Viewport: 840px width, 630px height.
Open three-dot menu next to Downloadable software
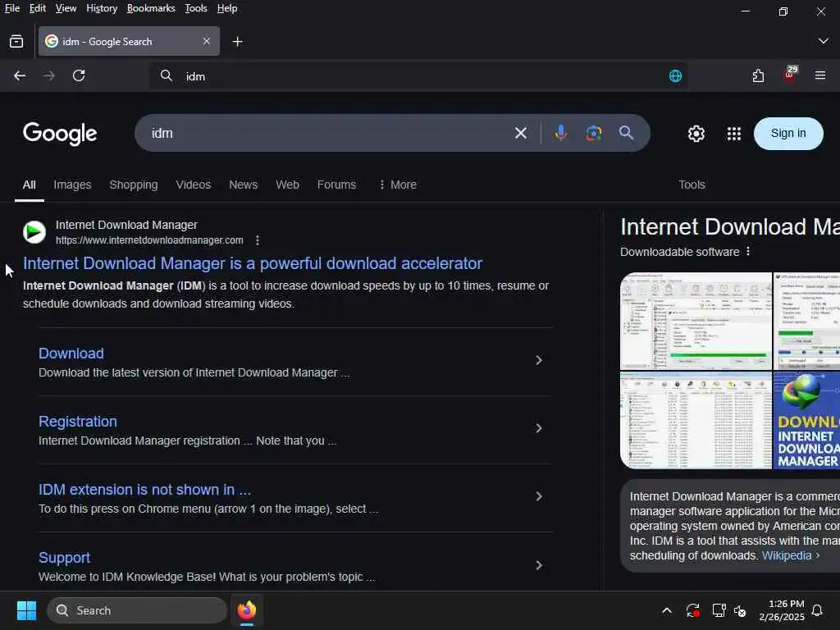tap(748, 251)
